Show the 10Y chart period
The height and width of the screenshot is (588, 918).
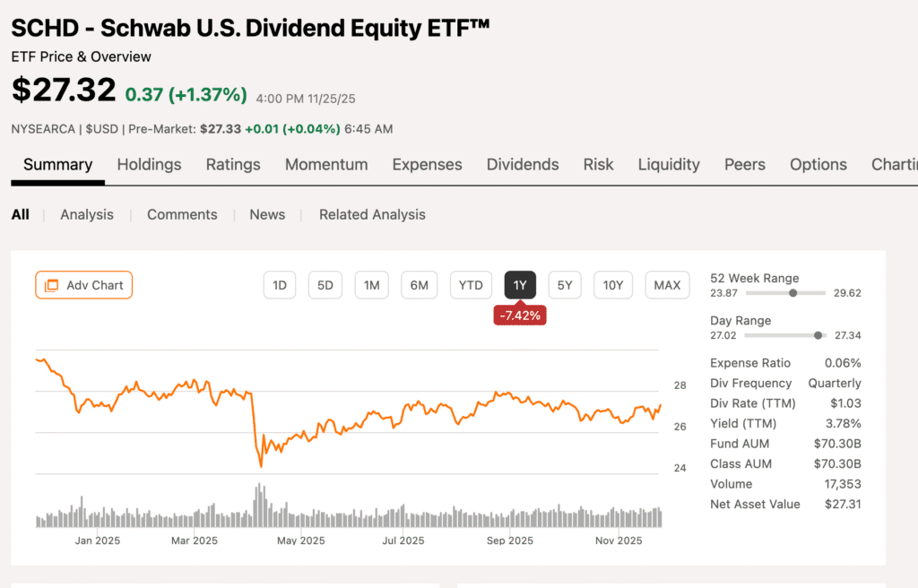(x=613, y=285)
